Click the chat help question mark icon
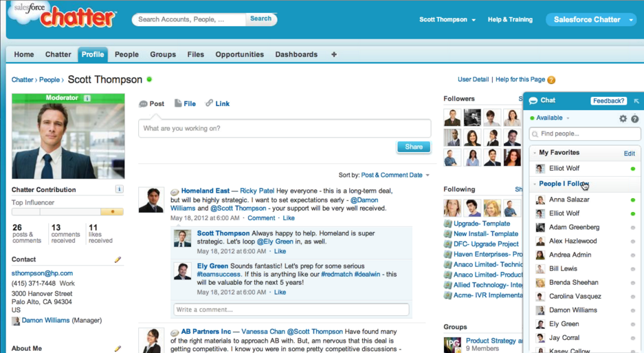This screenshot has width=644, height=353. tap(635, 119)
